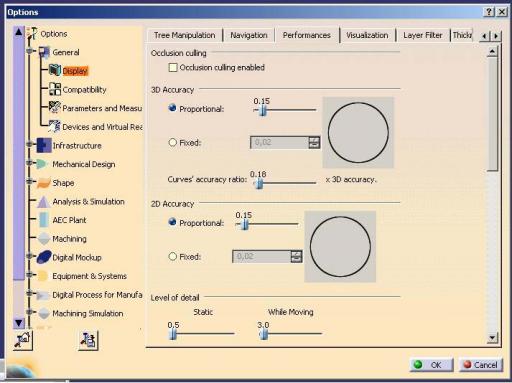Click the Machining Simulation icon
This screenshot has width=512, height=383.
(x=44, y=313)
